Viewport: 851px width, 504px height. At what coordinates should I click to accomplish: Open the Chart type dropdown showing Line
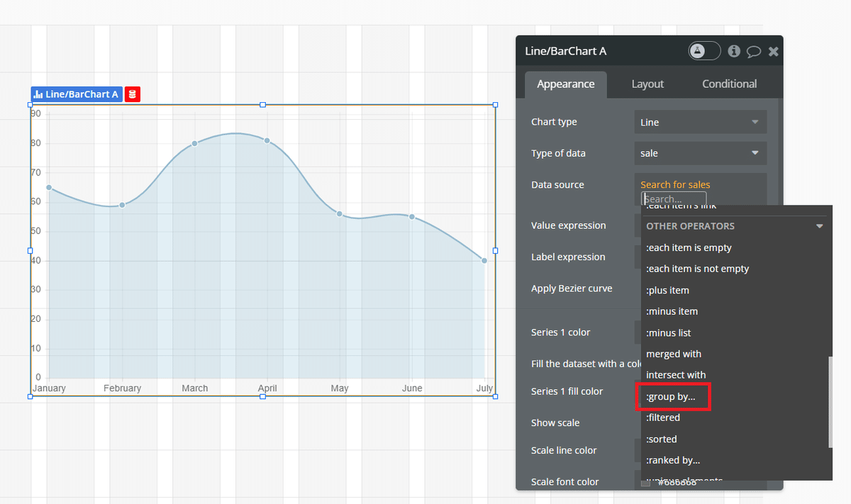pyautogui.click(x=701, y=122)
